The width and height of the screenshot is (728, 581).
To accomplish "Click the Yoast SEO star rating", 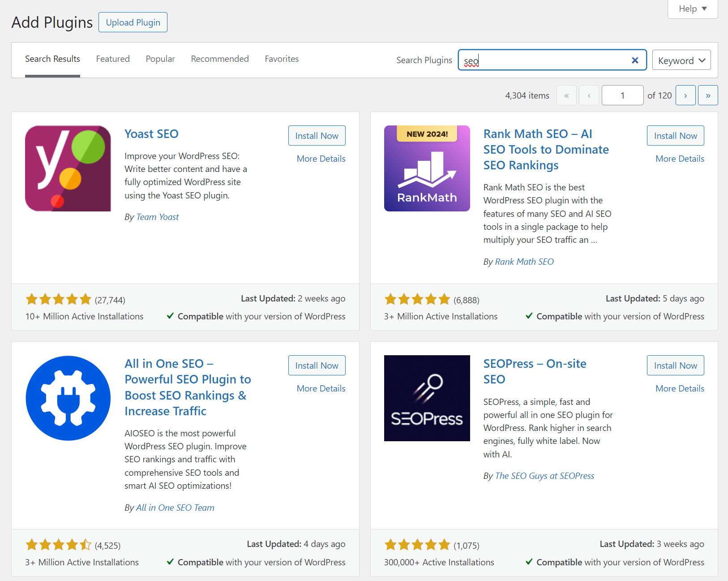I will 59,299.
